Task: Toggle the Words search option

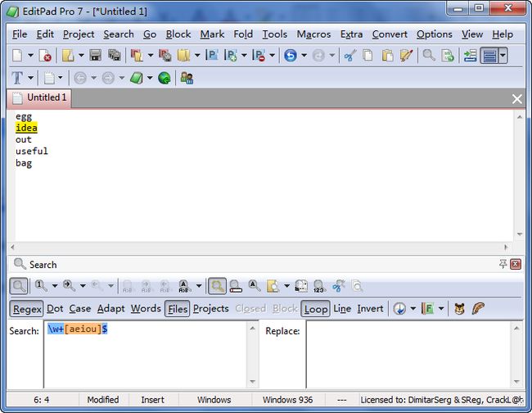Action: (146, 308)
